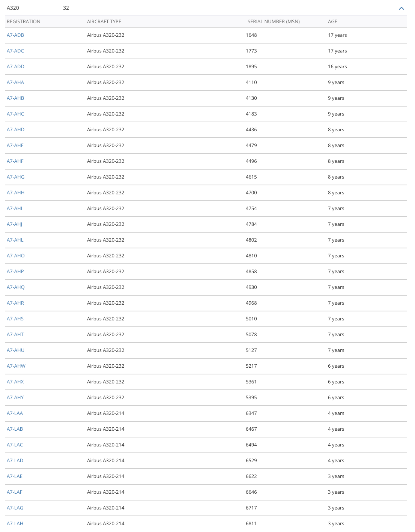415x532 pixels.
Task: Open the A7-AHF aircraft link
Action: click(x=15, y=161)
